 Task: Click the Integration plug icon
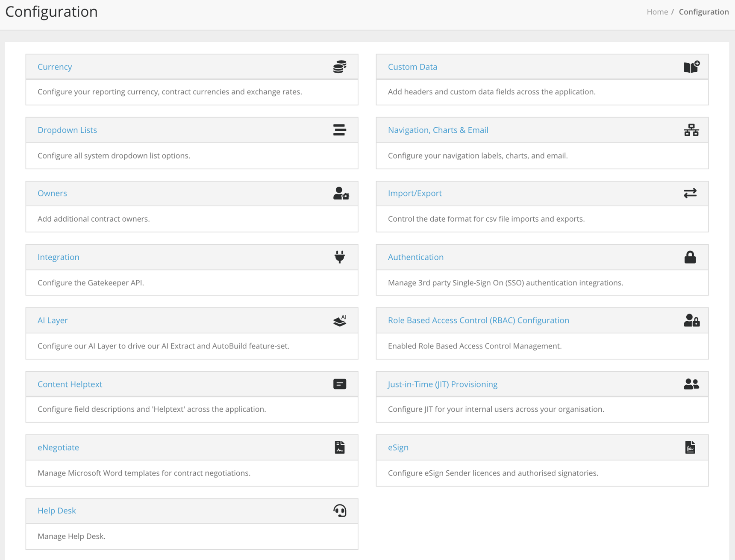pos(339,257)
